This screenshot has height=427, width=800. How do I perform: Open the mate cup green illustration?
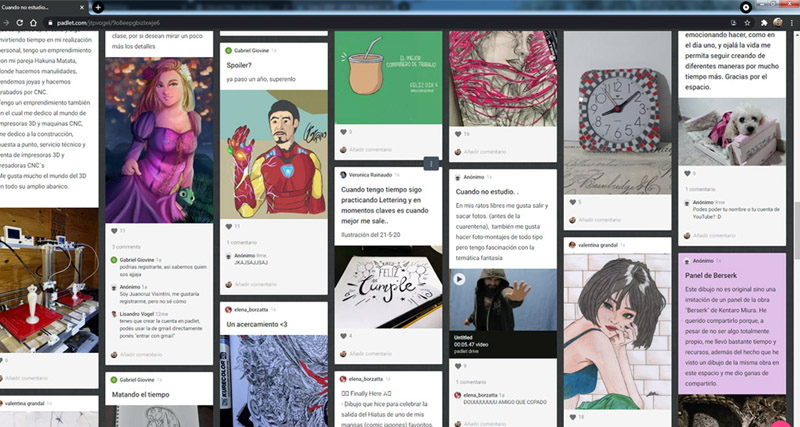[x=388, y=78]
